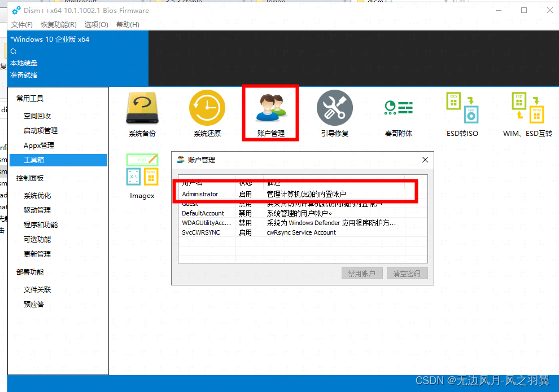Minimize the Dism++ window

tap(499, 11)
